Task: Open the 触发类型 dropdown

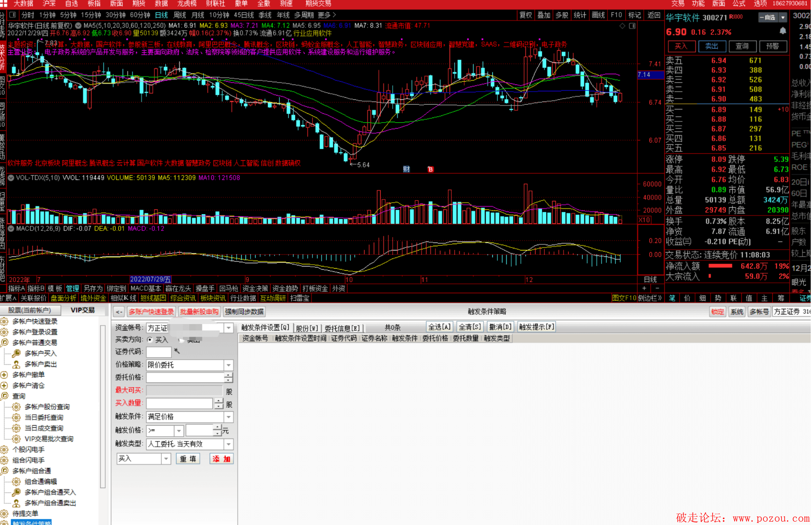Action: [x=228, y=444]
